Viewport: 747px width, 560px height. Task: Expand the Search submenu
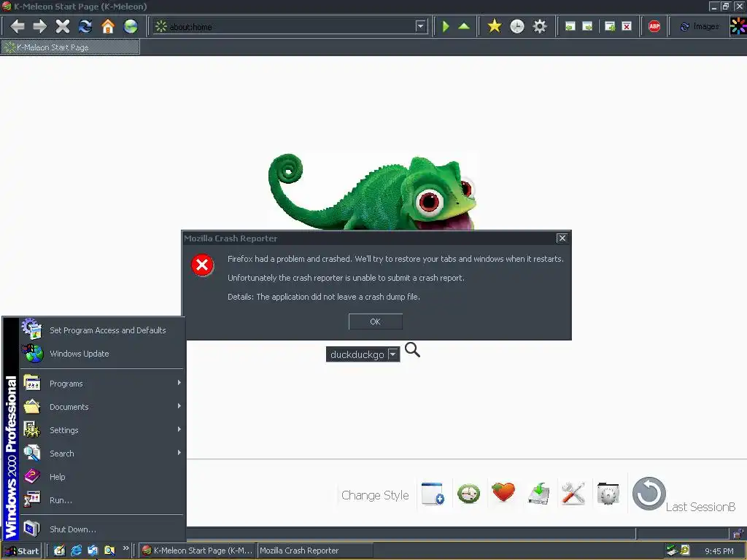click(102, 454)
